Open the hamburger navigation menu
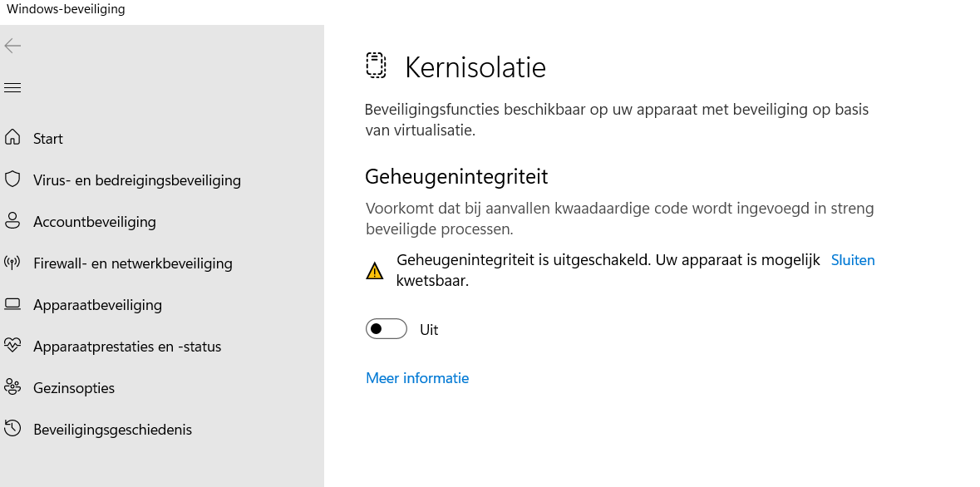 point(12,87)
